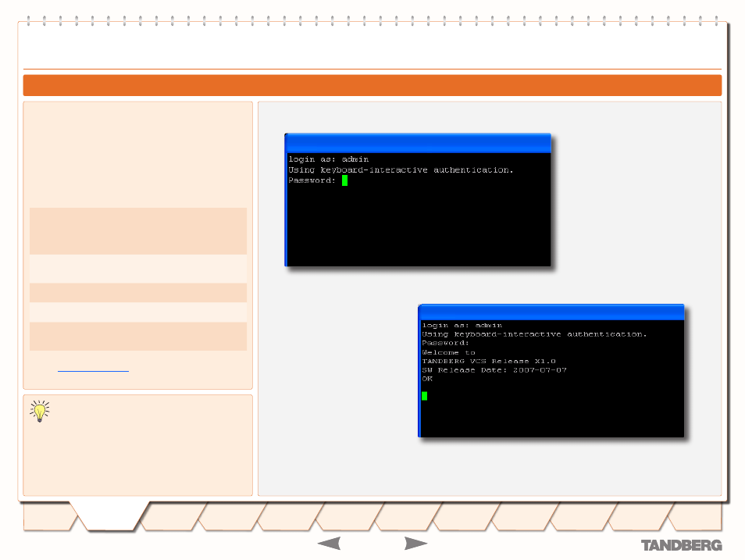Go to the next page with the right arrow
The width and height of the screenshot is (745, 560).
(415, 544)
